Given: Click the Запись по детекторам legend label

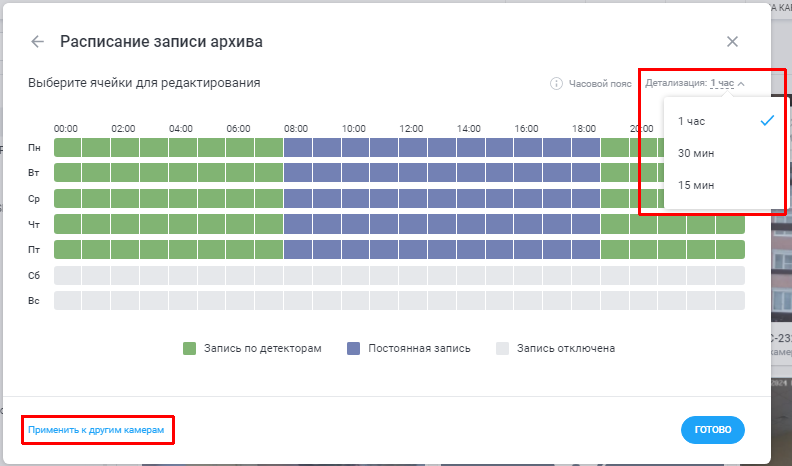Looking at the screenshot, I should tap(263, 348).
